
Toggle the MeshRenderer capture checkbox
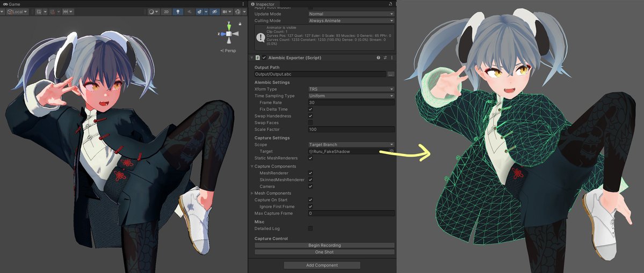[x=310, y=173]
